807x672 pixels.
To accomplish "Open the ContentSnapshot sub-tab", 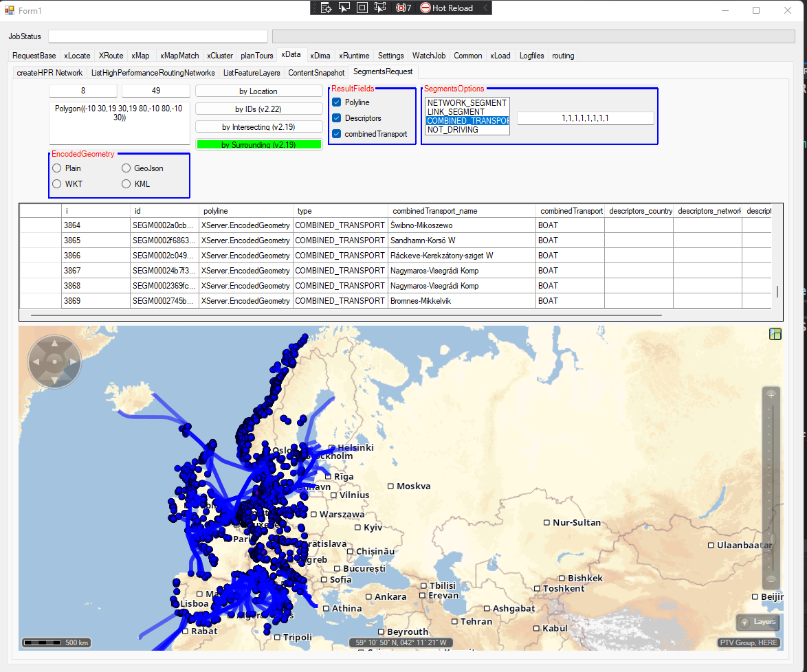I will pos(316,72).
